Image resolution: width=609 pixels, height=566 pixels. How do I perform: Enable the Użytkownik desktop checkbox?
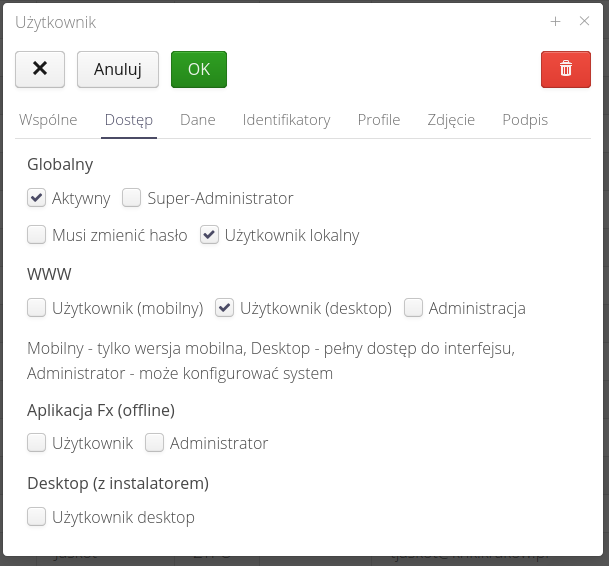coord(37,517)
